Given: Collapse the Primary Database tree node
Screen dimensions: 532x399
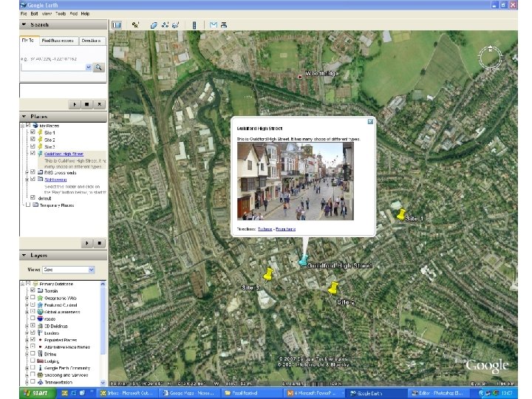Looking at the screenshot, I should coord(23,284).
